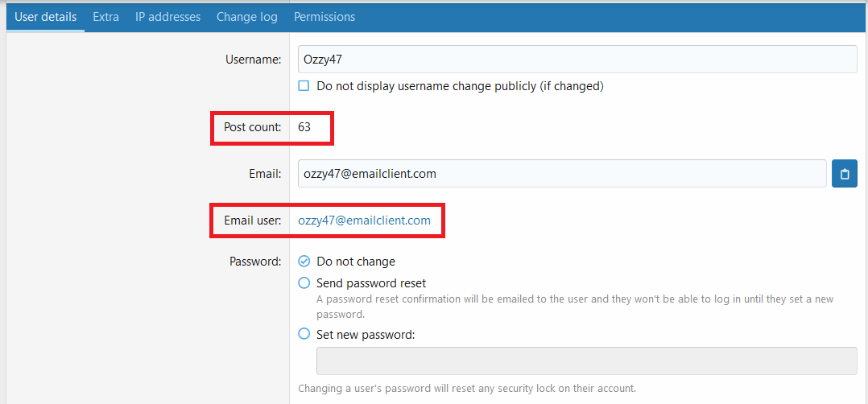
Task: View the Change log tab
Action: tap(246, 17)
